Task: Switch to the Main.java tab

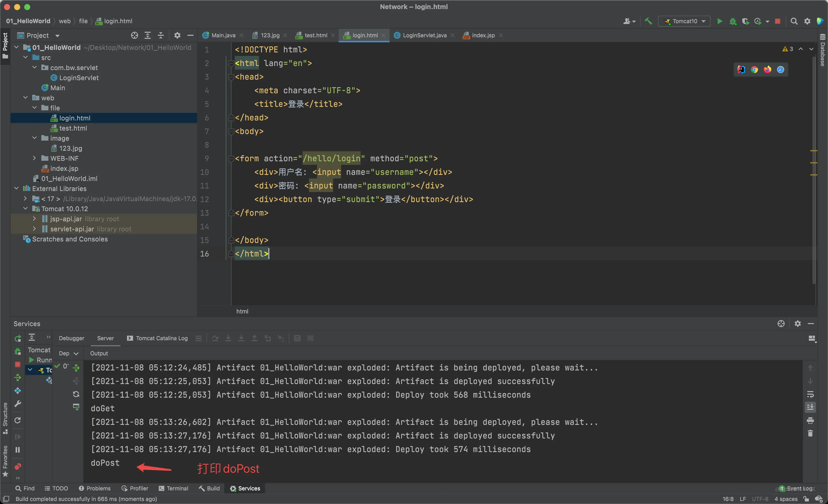Action: [x=223, y=35]
